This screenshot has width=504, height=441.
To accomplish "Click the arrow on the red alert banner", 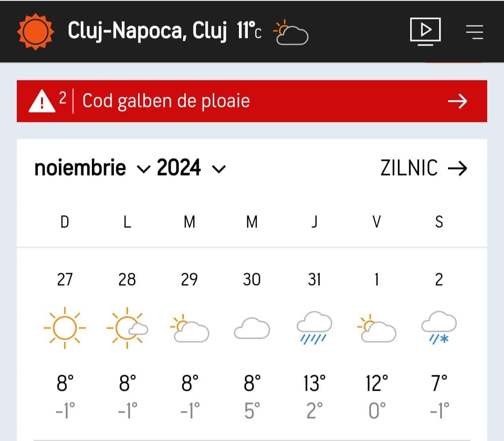I will (x=457, y=101).
